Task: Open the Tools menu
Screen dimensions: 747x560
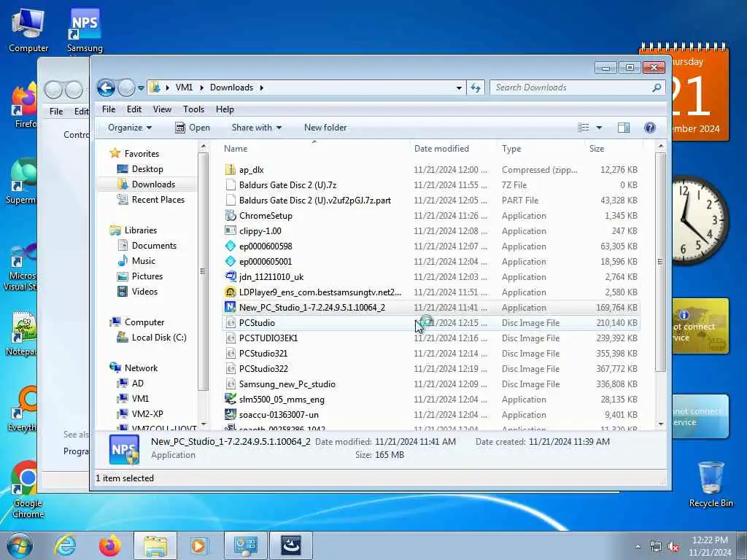Action: [193, 109]
